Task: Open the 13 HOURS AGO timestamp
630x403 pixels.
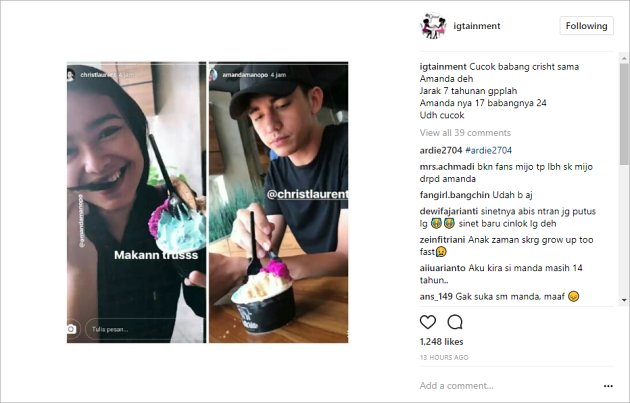Action: [444, 357]
